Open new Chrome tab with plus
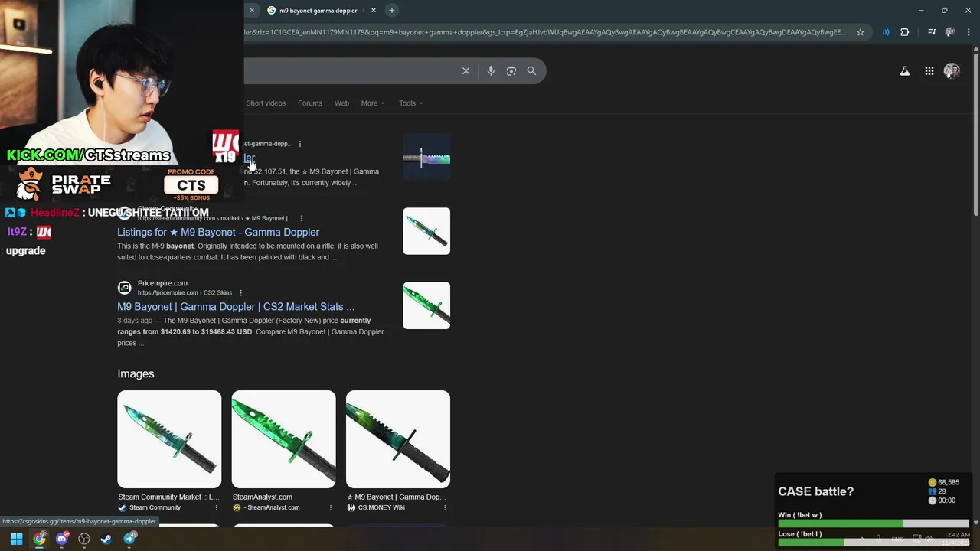This screenshot has width=980, height=551. pos(391,10)
